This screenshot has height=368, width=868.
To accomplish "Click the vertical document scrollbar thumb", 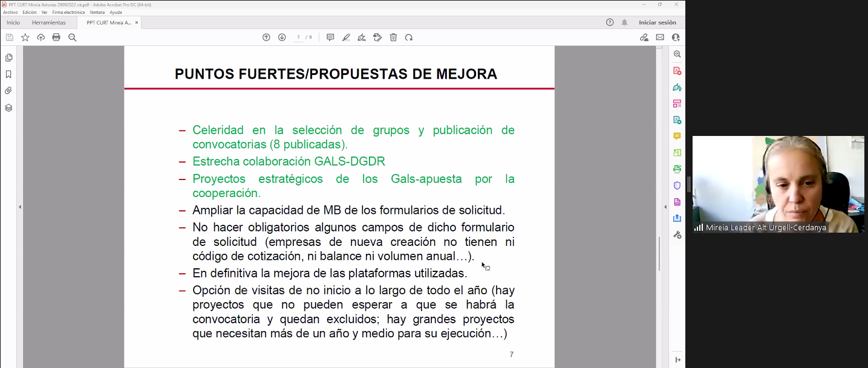I will click(659, 254).
